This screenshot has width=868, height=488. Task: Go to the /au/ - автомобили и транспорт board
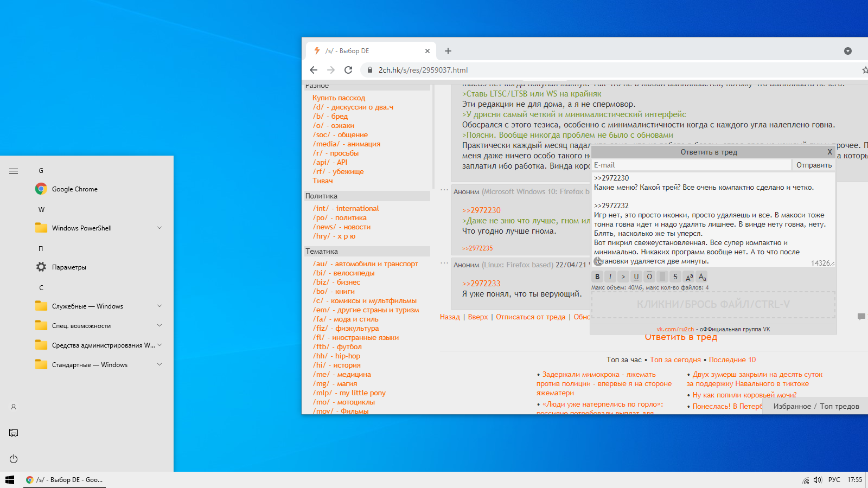pyautogui.click(x=365, y=264)
